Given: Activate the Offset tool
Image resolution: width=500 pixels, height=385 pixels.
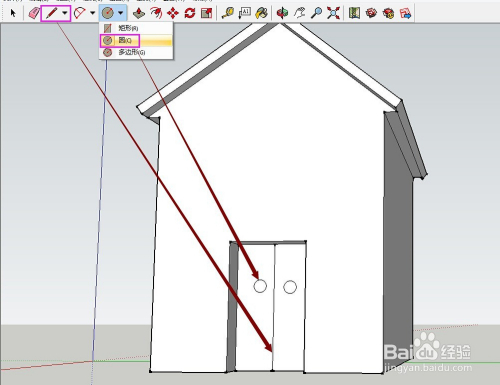Looking at the screenshot, I should coord(156,13).
